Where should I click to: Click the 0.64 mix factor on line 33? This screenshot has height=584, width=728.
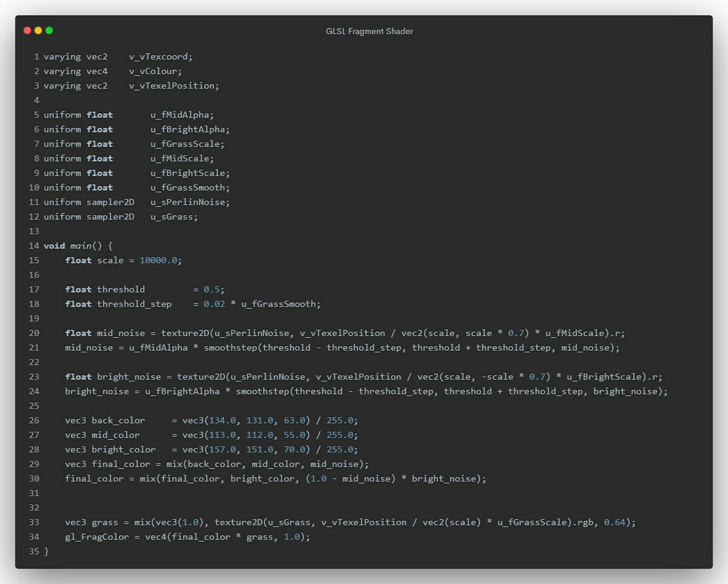pyautogui.click(x=615, y=523)
